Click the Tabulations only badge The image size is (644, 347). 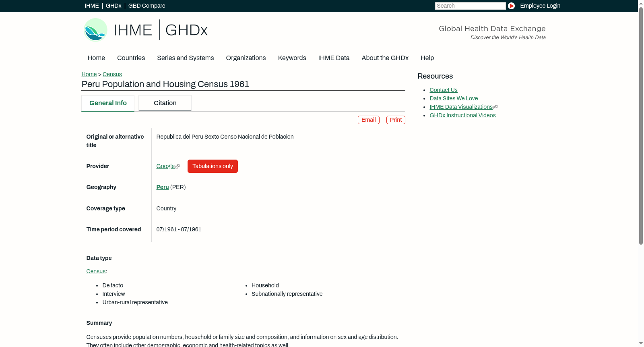coord(213,166)
